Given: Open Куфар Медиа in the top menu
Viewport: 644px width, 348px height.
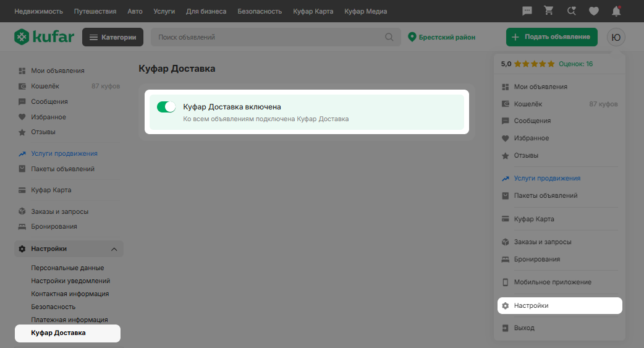Looking at the screenshot, I should 365,11.
